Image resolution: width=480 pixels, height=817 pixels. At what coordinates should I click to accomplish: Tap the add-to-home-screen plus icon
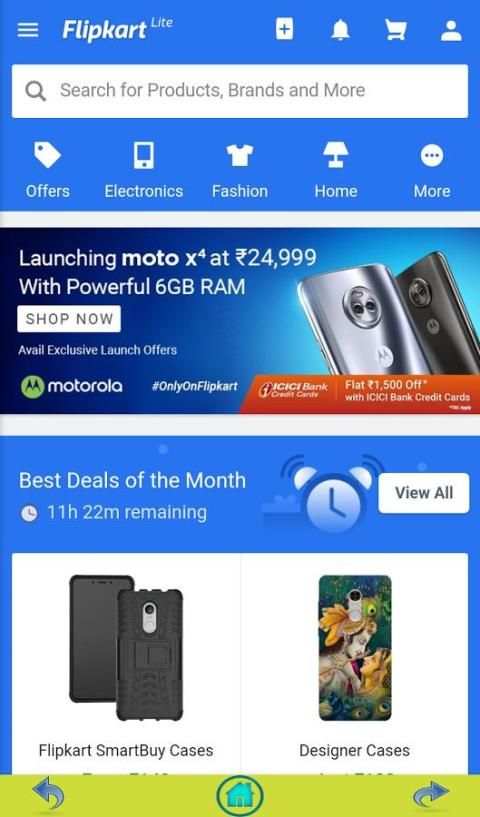[284, 29]
